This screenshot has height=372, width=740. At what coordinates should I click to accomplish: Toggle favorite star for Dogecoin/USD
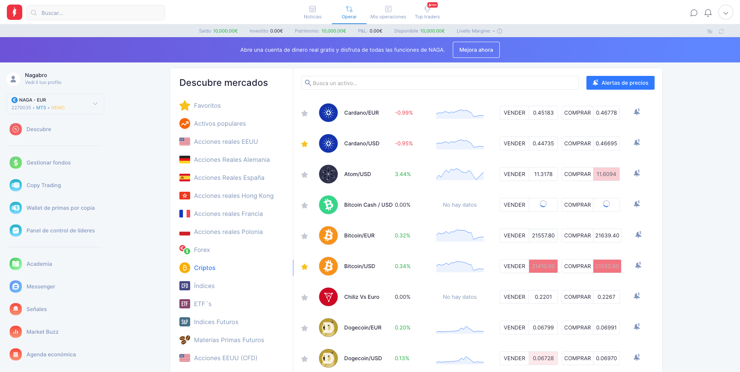(x=304, y=359)
